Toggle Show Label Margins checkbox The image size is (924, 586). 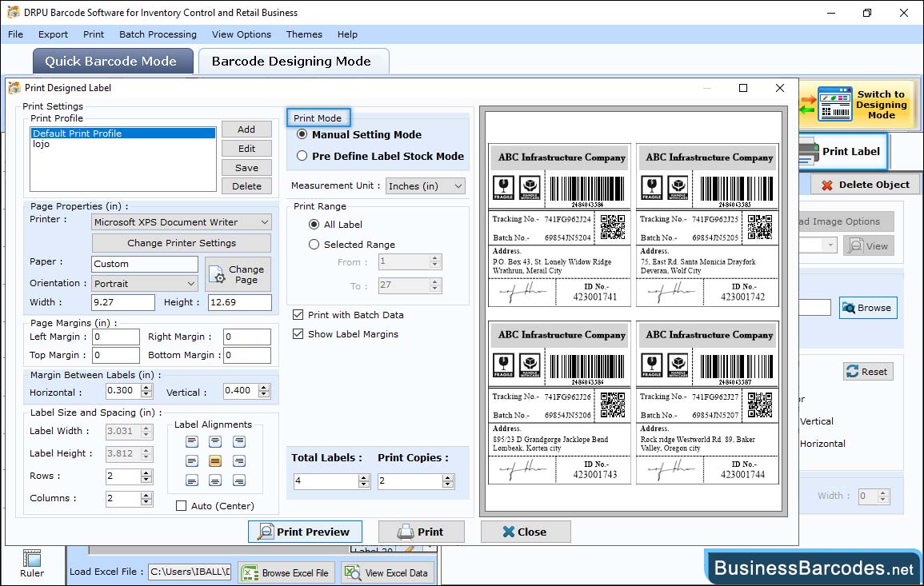(x=298, y=334)
